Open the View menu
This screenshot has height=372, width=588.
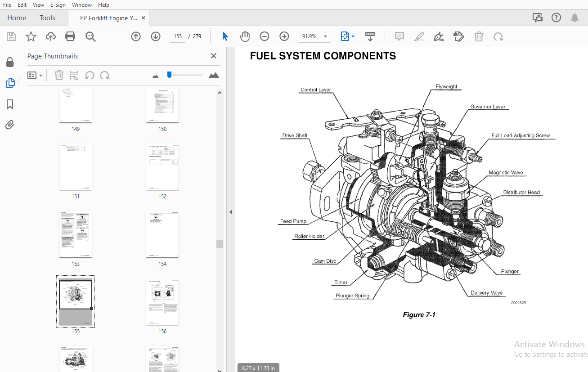point(39,5)
